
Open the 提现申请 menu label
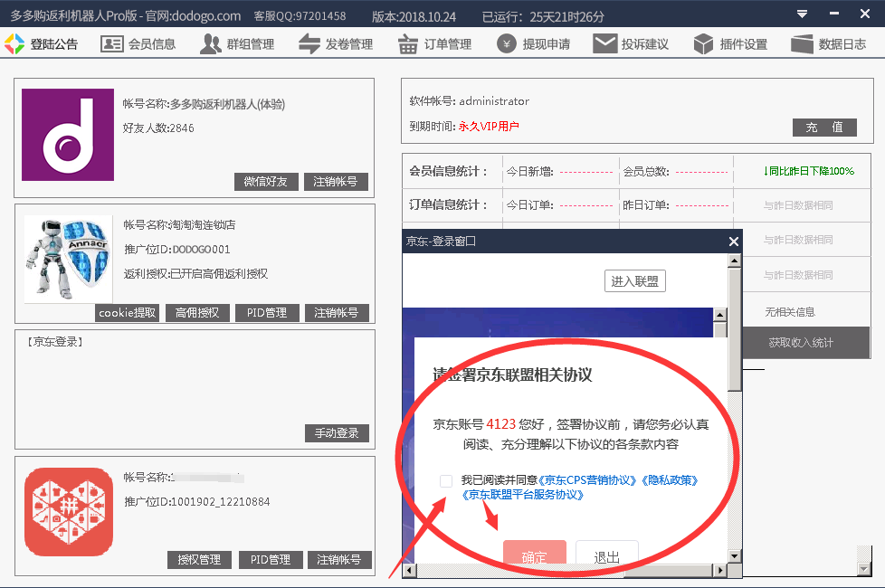point(547,44)
